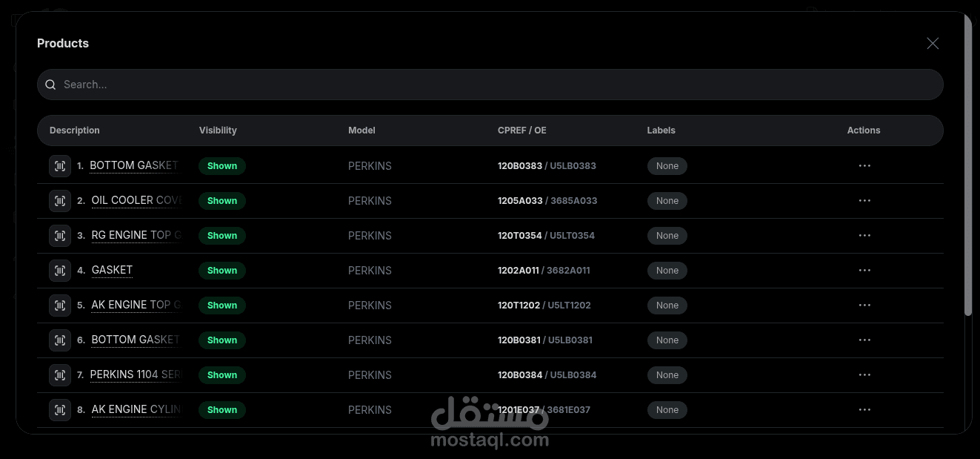The height and width of the screenshot is (459, 980).
Task: Open the None label badge for row 120B0384
Action: click(667, 375)
